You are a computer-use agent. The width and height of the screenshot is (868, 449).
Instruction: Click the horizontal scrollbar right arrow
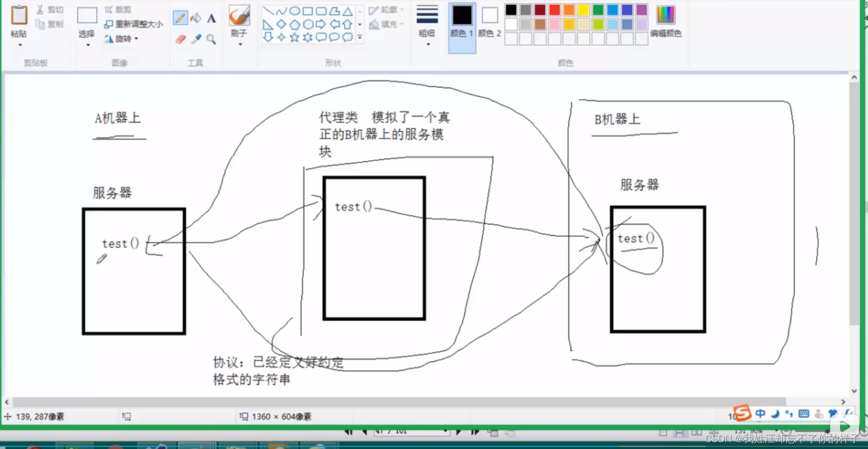coord(843,402)
